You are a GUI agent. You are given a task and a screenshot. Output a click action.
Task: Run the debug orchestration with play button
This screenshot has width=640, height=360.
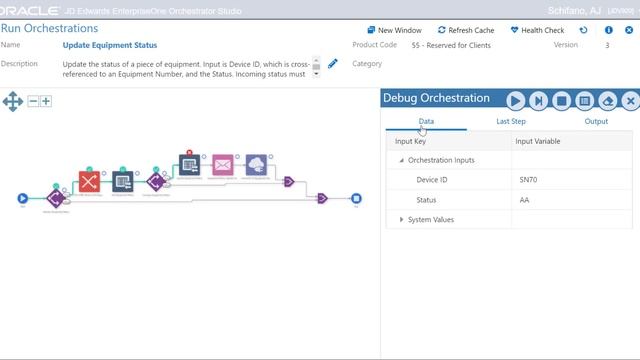click(516, 101)
